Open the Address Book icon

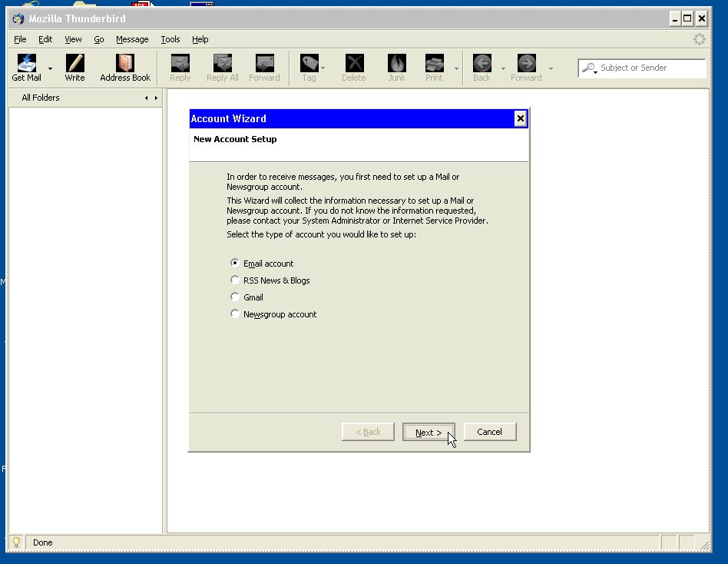[x=125, y=67]
